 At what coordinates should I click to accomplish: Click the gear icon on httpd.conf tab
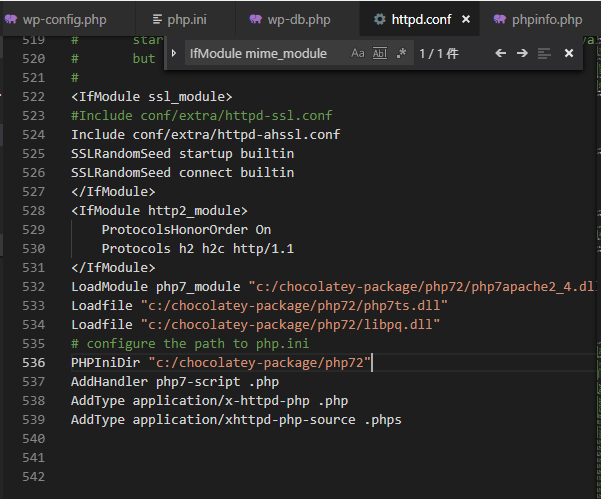379,19
